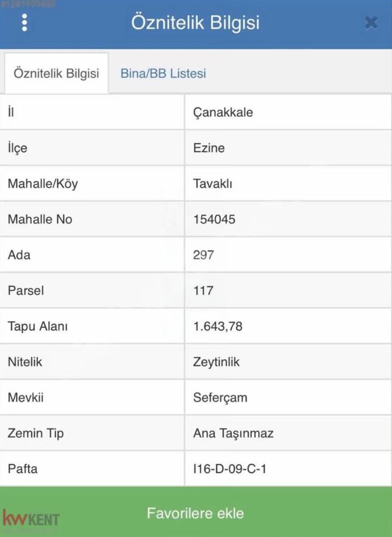Viewport: 392px width, 537px height.
Task: Click the Pafta value I16-D-09-C-1
Action: click(x=230, y=469)
